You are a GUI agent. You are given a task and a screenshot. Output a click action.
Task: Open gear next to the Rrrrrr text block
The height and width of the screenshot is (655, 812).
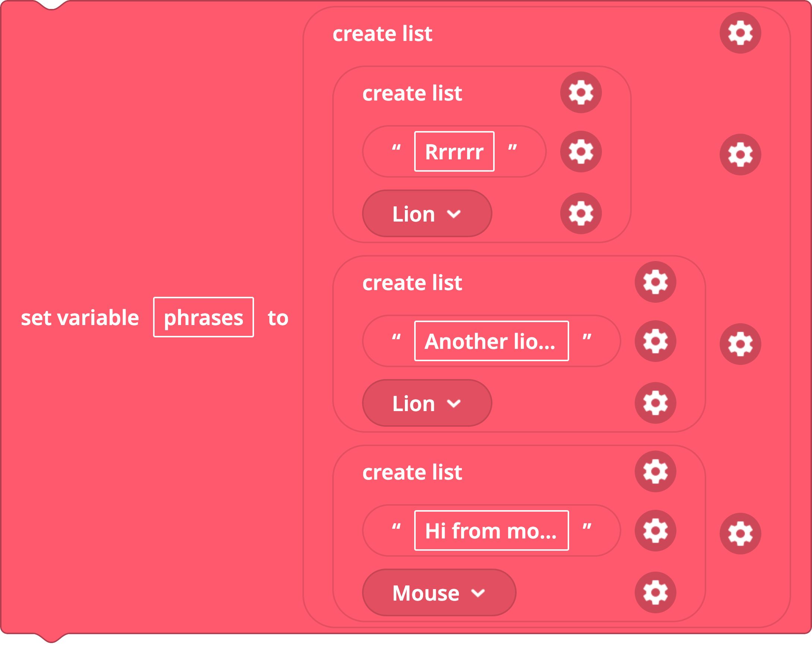point(581,152)
